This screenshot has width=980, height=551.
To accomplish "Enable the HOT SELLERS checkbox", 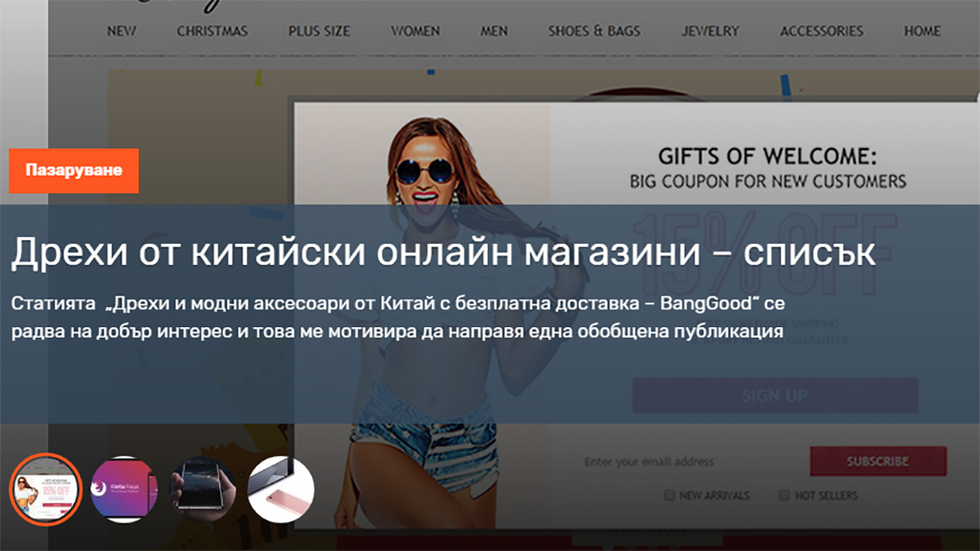I will (784, 496).
